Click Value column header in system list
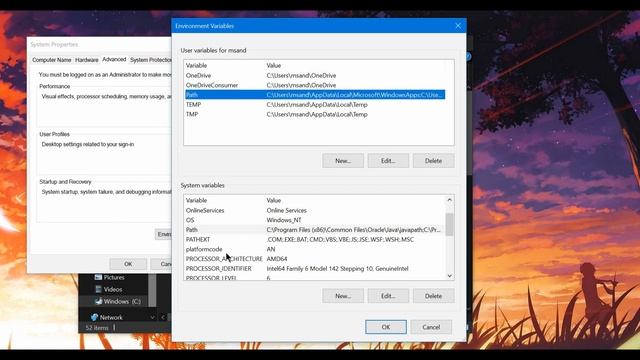Image resolution: width=640 pixels, height=360 pixels. (273, 200)
